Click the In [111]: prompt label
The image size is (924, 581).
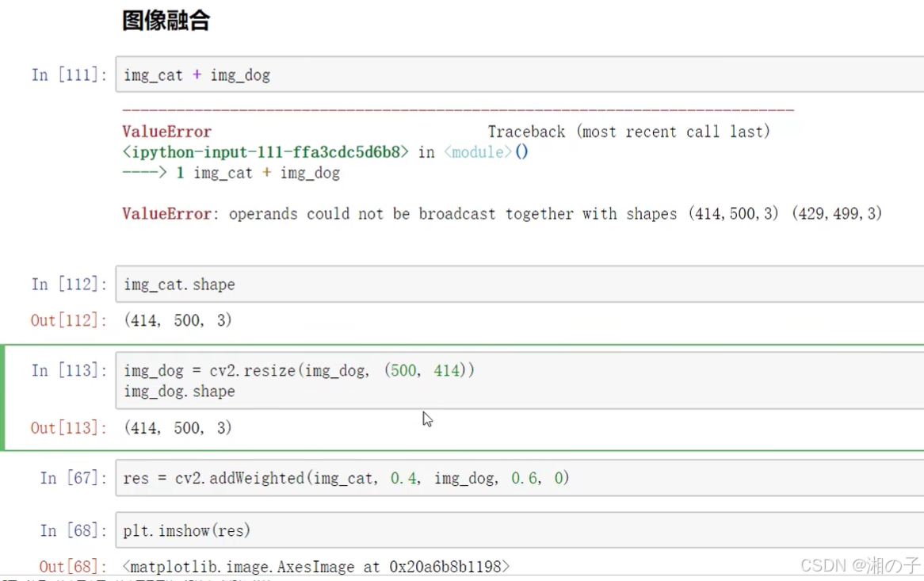tap(69, 75)
